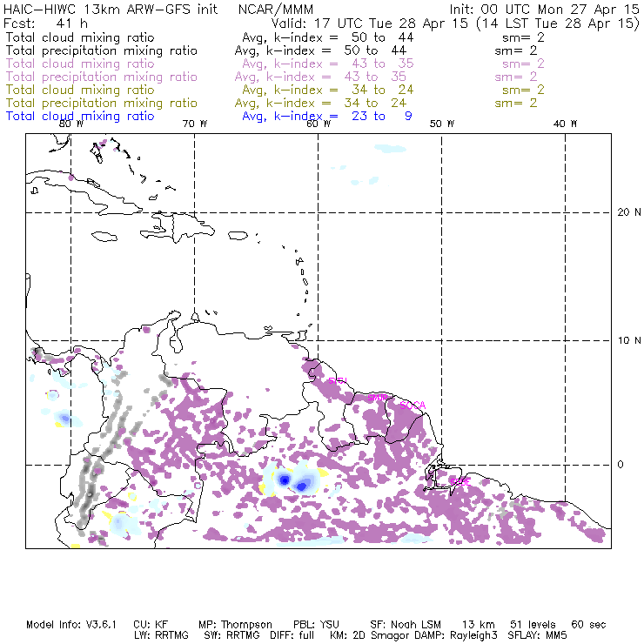Click the "20 N" latitude label

click(629, 212)
